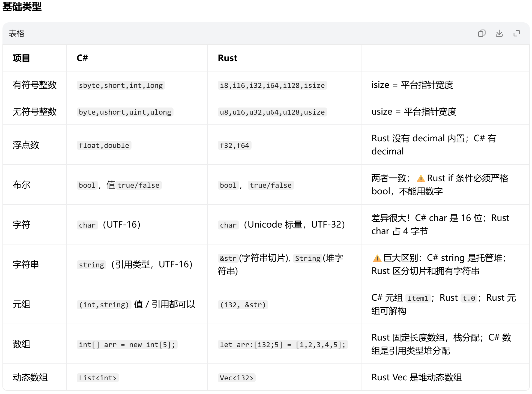Click the 项目 column header
Viewport: 532px width, 394px height.
[21, 58]
